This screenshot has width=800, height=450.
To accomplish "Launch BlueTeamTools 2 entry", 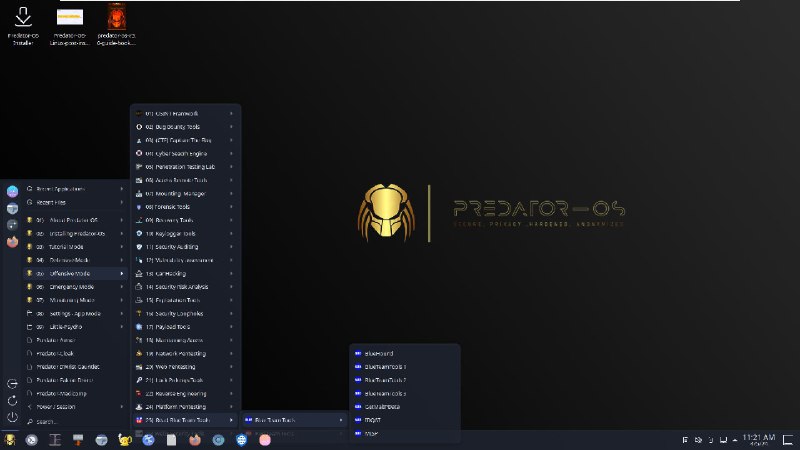I will point(405,380).
